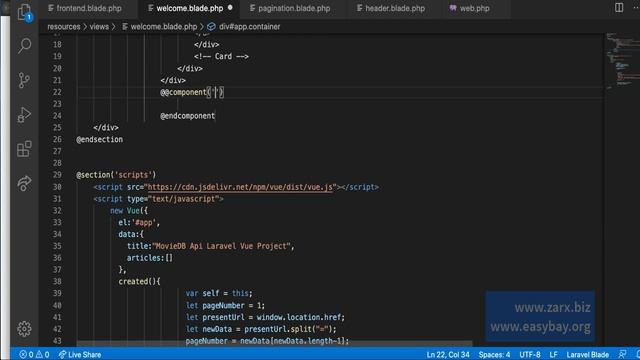Click the views breadcrumb
This screenshot has width=640, height=360.
click(99, 27)
